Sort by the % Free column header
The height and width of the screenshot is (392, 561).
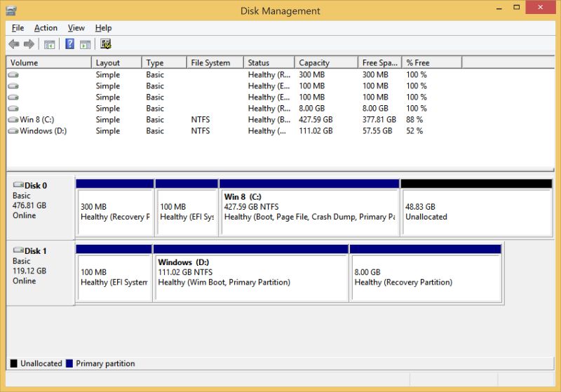[432, 62]
